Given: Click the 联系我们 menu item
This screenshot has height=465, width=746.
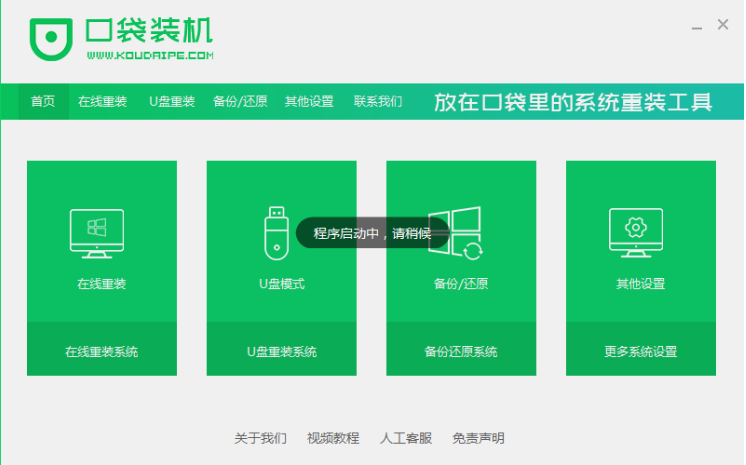Looking at the screenshot, I should [x=378, y=101].
